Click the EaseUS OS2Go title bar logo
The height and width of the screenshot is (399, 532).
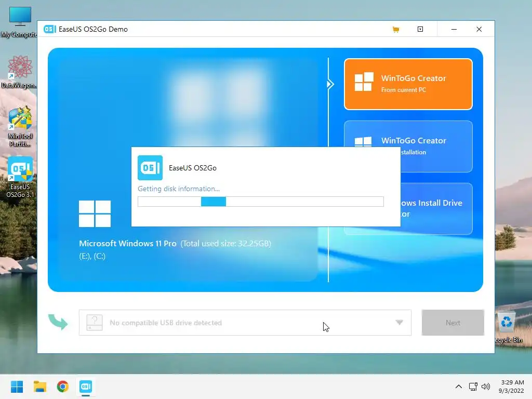click(49, 29)
